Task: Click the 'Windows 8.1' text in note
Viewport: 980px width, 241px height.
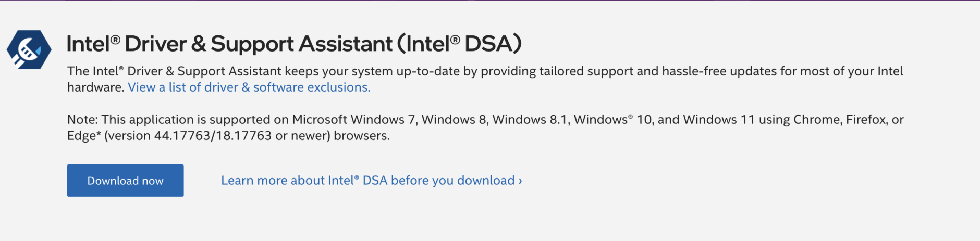Action: 530,120
